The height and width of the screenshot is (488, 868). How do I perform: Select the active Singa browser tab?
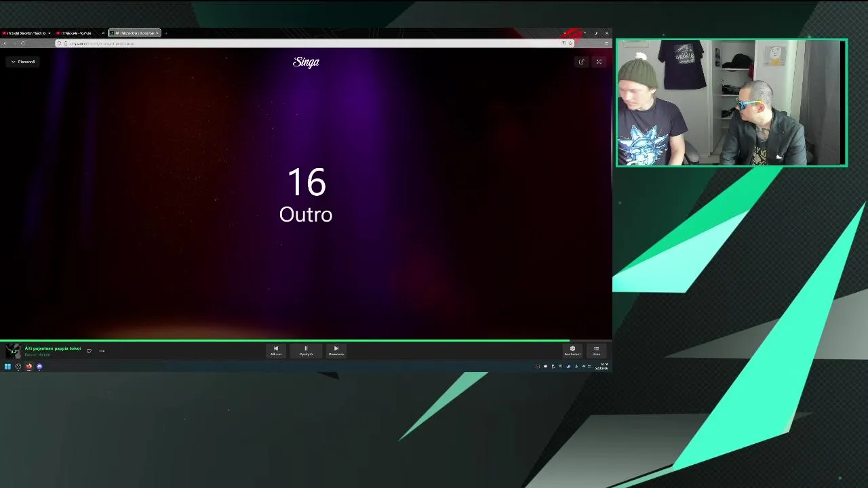pyautogui.click(x=135, y=33)
